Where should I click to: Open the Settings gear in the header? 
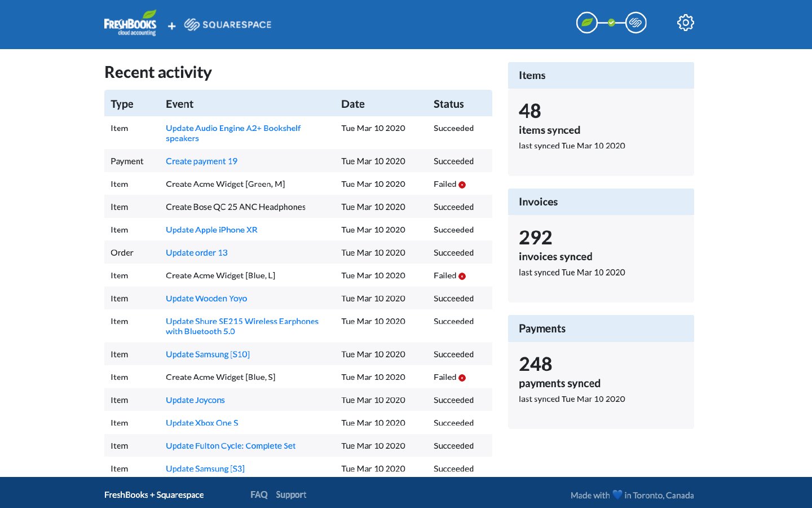(x=685, y=23)
